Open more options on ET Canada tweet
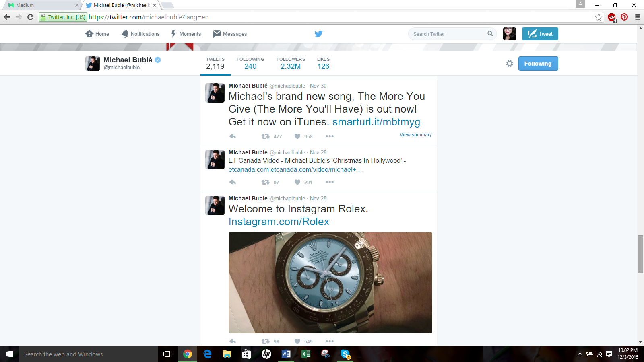The height and width of the screenshot is (362, 644). point(330,182)
